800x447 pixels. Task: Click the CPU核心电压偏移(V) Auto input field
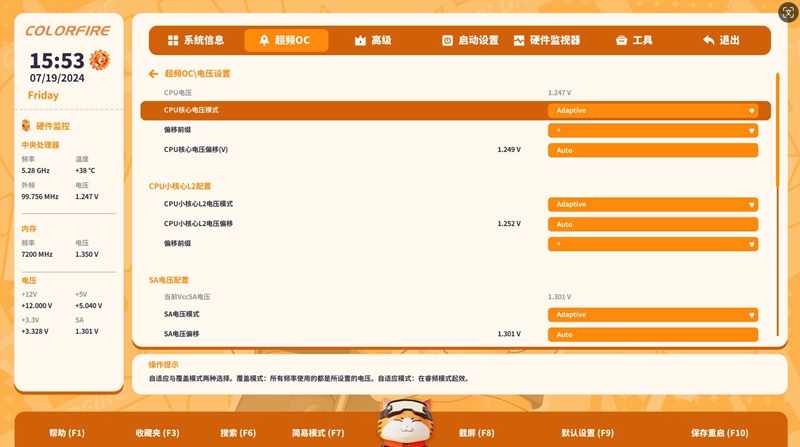pyautogui.click(x=652, y=150)
